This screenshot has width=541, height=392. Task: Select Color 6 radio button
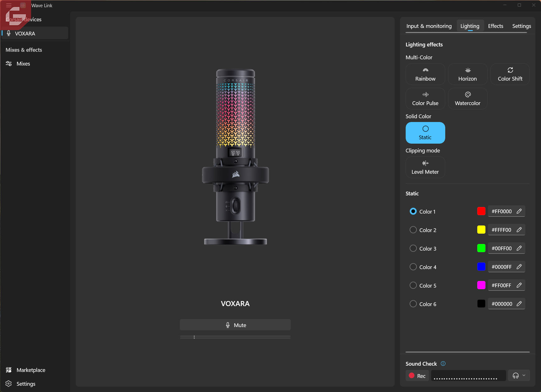point(413,304)
